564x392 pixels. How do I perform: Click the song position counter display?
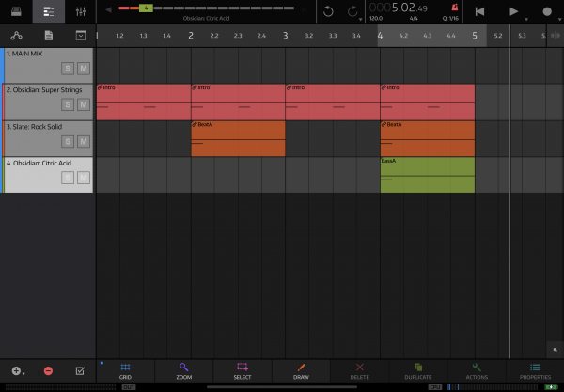[399, 8]
